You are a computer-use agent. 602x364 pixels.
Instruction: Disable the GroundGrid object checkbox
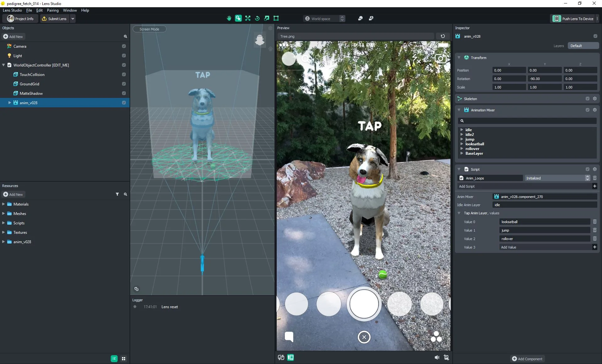(x=124, y=84)
